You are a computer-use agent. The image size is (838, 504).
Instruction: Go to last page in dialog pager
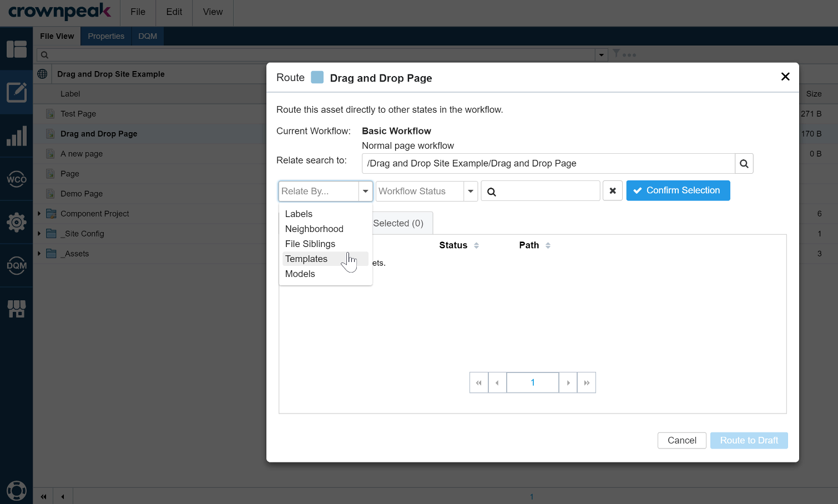587,382
